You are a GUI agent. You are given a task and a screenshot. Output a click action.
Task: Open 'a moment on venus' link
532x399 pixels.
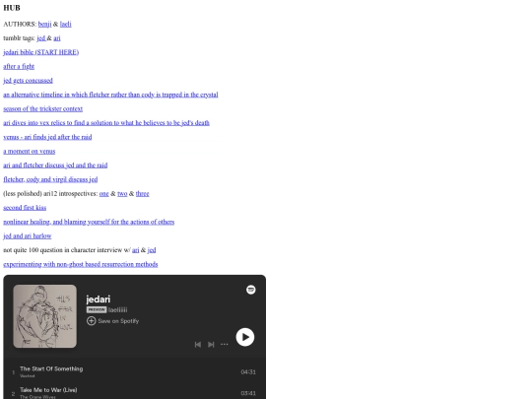coord(30,152)
